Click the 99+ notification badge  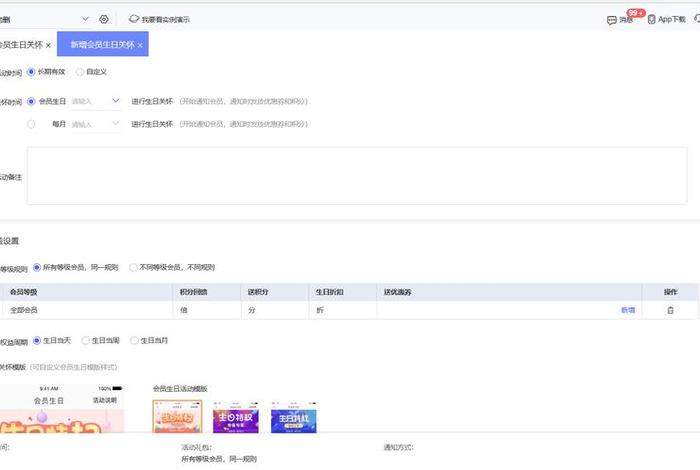(636, 13)
